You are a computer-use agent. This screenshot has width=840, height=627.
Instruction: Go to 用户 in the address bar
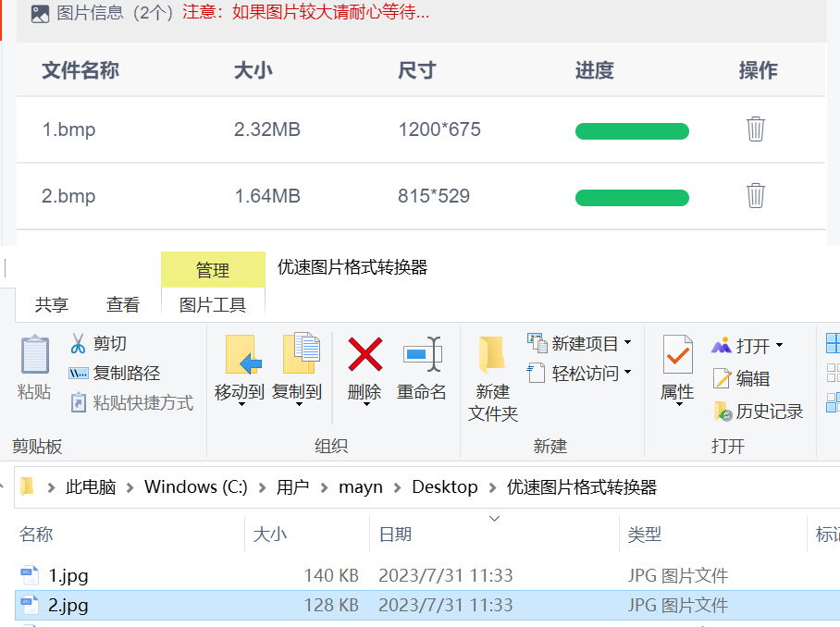click(292, 486)
